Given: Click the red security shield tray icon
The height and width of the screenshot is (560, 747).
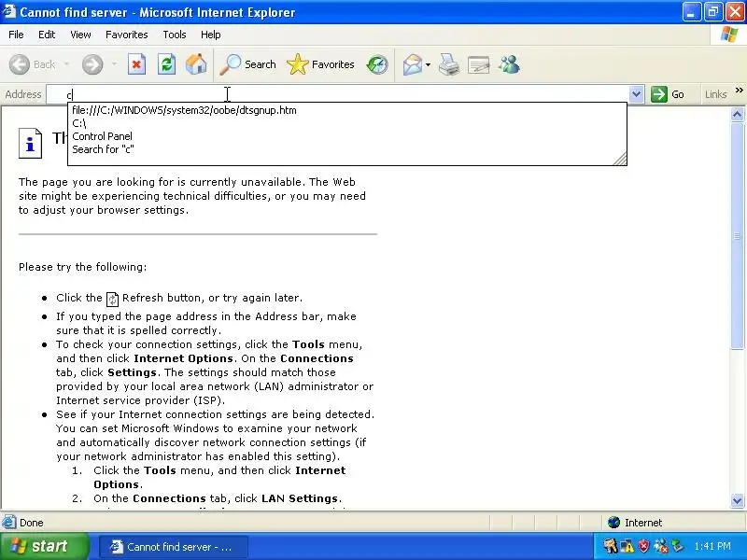Looking at the screenshot, I should 643,546.
